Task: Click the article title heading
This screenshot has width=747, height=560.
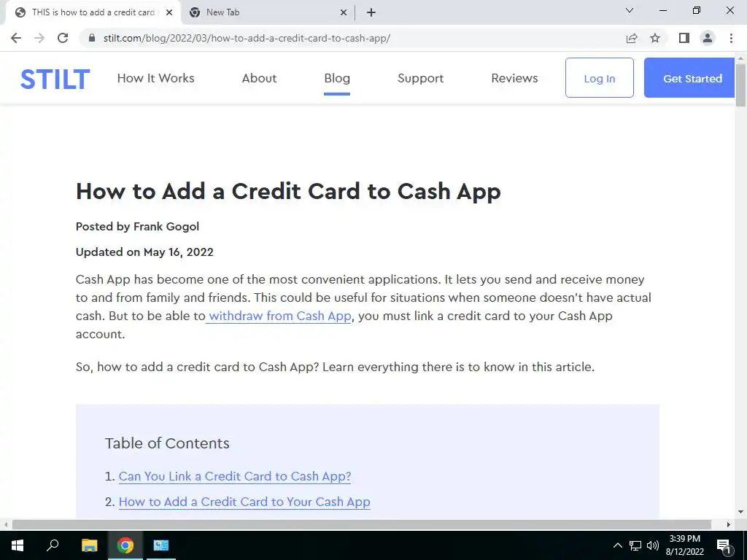Action: 288,192
